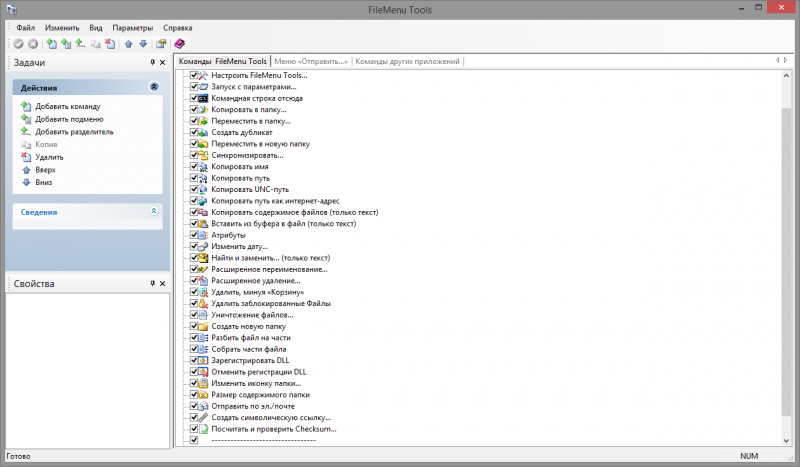The width and height of the screenshot is (800, 467).
Task: Toggle the Создать дубликат checkbox
Action: pos(194,132)
